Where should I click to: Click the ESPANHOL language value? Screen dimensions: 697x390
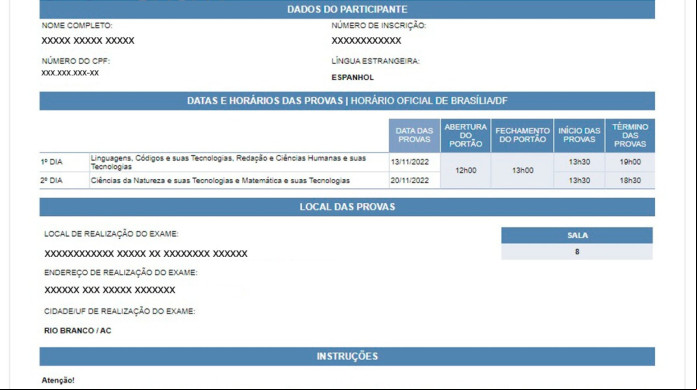click(x=353, y=77)
